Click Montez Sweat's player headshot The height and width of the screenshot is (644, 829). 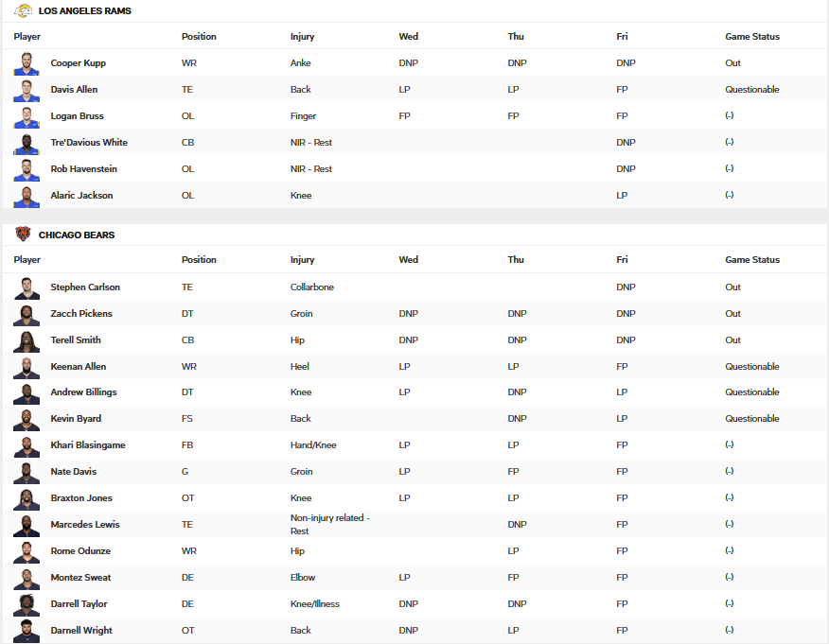(x=26, y=578)
